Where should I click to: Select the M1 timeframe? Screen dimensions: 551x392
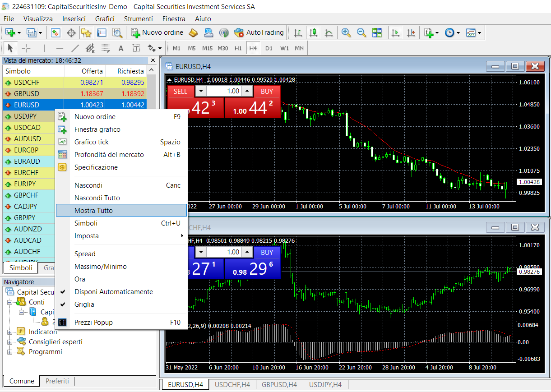(176, 48)
